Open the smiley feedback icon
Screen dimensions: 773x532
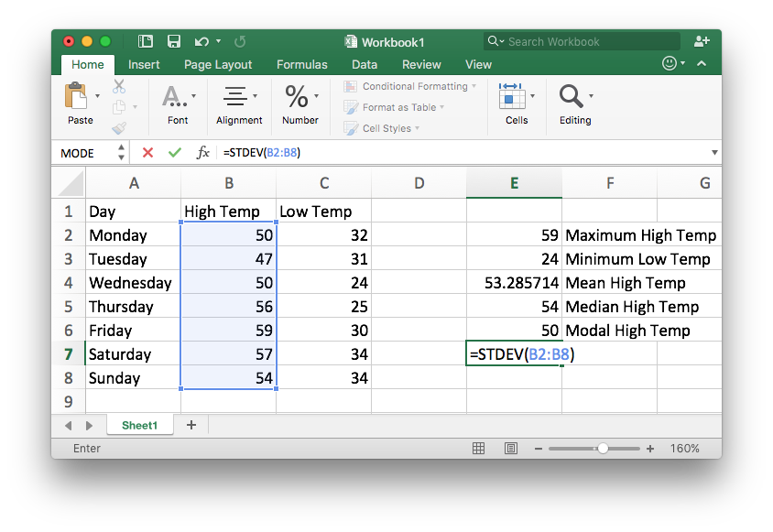click(x=670, y=64)
